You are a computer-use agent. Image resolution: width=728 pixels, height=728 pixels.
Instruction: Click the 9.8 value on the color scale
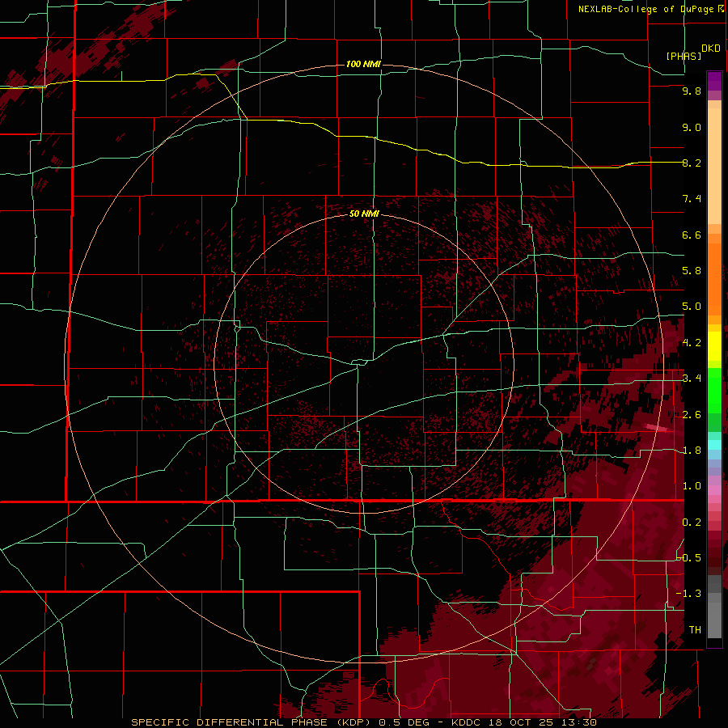(692, 91)
